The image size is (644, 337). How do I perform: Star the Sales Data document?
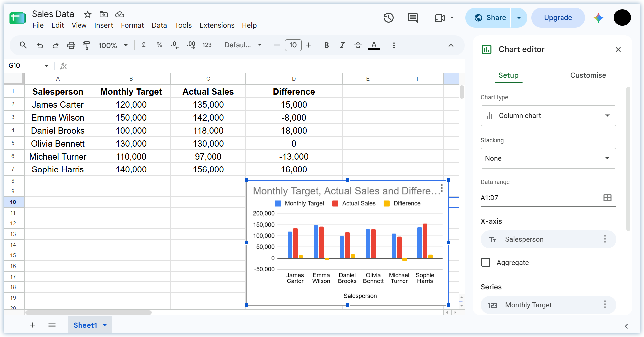point(88,14)
